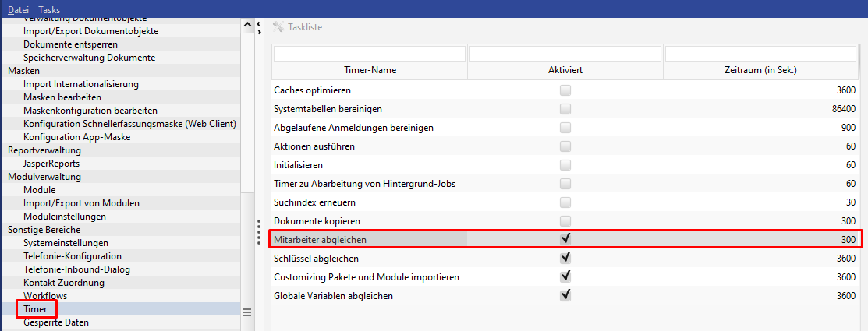Click the Timer-Name filter field
This screenshot has width=868, height=331.
coord(370,54)
